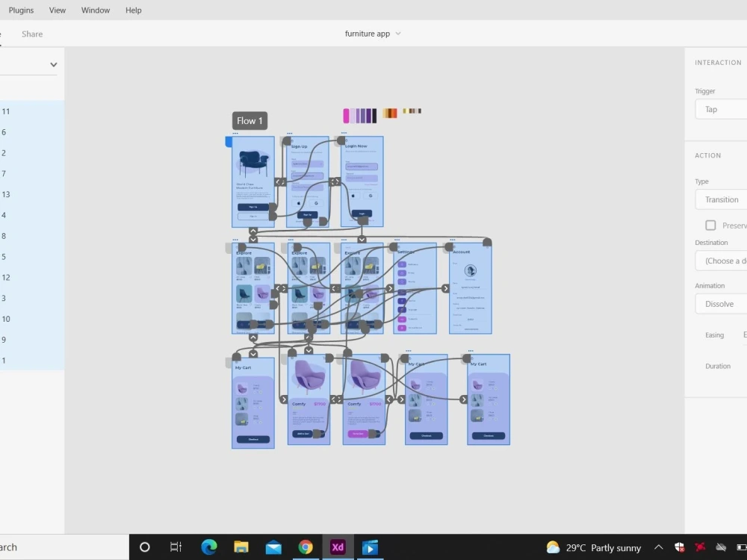Open Microsoft Edge from the taskbar
Viewport: 747px width, 560px height.
pyautogui.click(x=208, y=547)
